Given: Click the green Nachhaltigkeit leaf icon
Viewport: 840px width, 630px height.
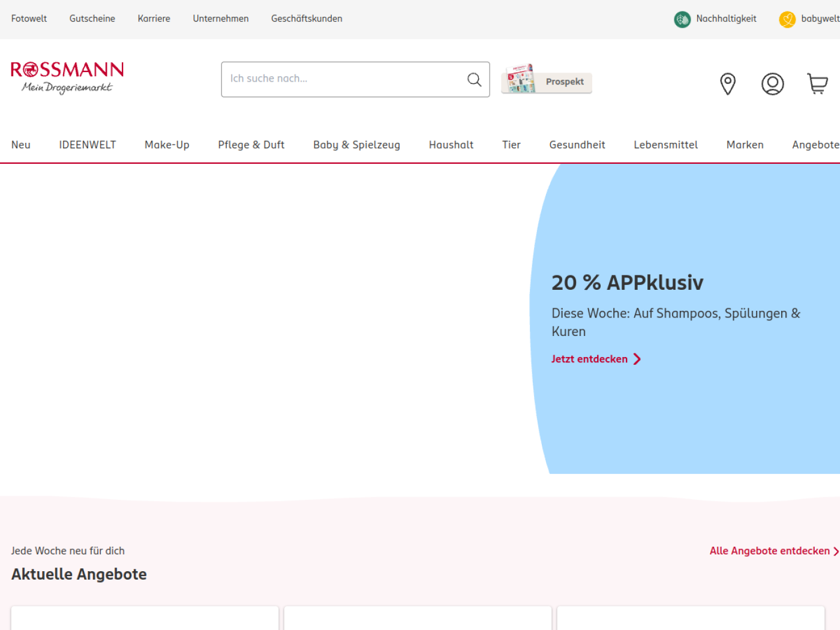Looking at the screenshot, I should (x=682, y=20).
